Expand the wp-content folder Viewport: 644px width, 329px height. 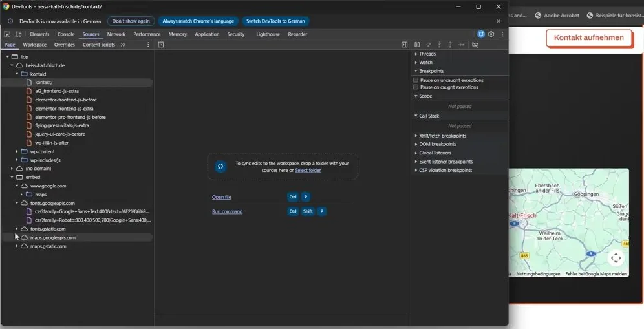point(17,151)
